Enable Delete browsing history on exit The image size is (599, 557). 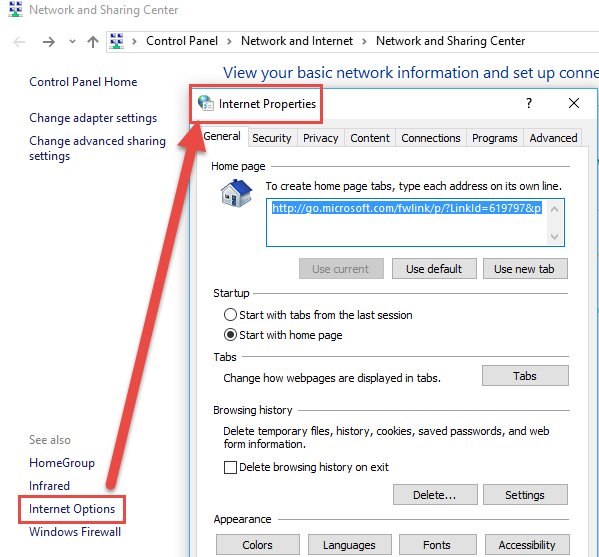coord(230,467)
